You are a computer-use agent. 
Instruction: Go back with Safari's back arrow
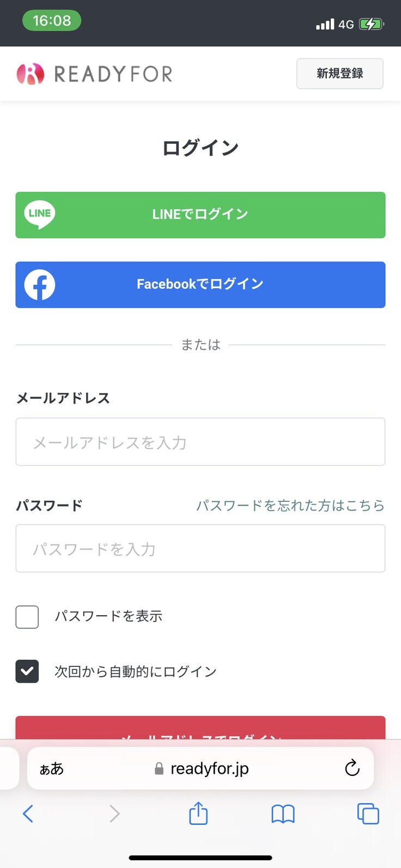pyautogui.click(x=28, y=814)
